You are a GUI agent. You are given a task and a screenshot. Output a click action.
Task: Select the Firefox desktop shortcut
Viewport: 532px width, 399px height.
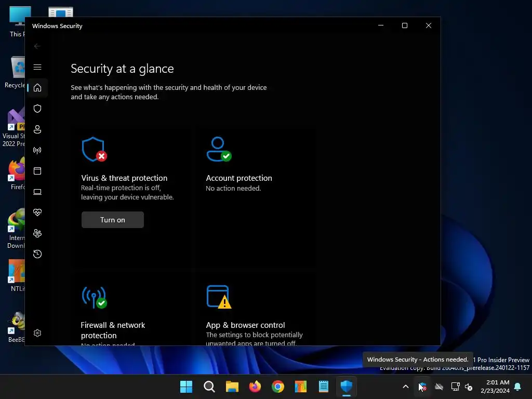click(x=16, y=173)
